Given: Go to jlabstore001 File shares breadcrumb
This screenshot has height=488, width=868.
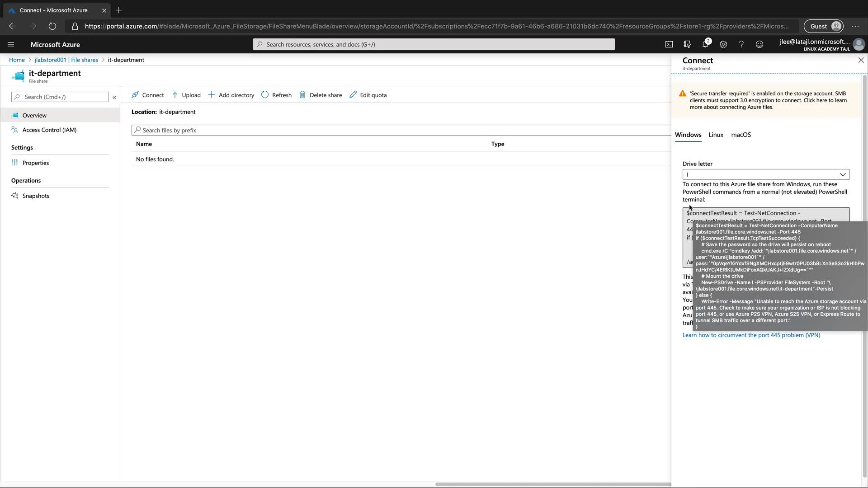Looking at the screenshot, I should 66,60.
